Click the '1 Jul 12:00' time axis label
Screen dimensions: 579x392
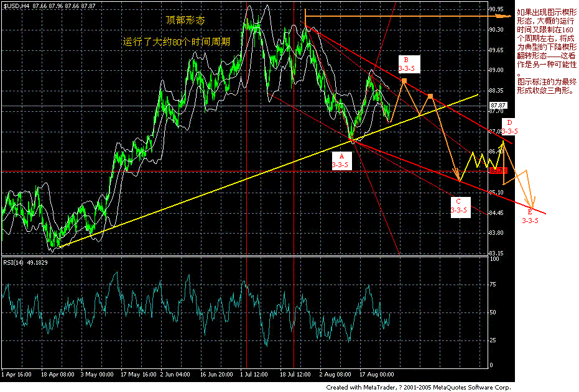point(254,375)
